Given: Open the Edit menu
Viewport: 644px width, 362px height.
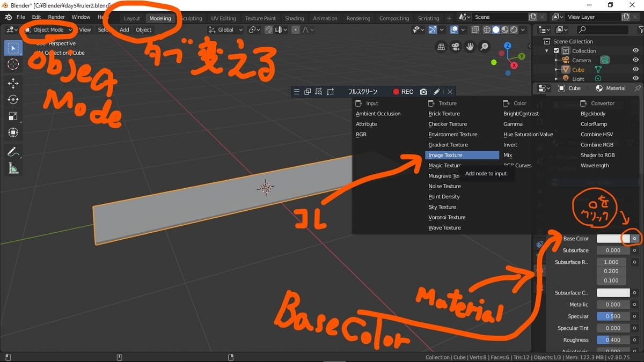Looking at the screenshot, I should [36, 17].
